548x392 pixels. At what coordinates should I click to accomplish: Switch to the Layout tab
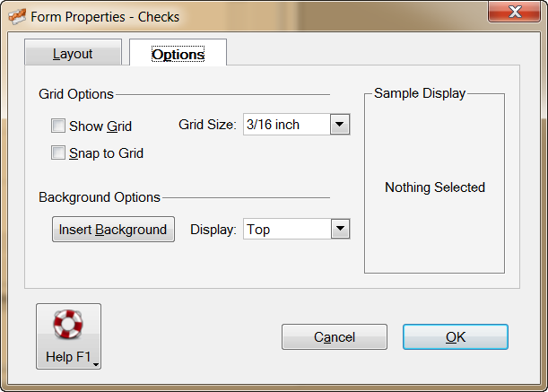pos(73,54)
